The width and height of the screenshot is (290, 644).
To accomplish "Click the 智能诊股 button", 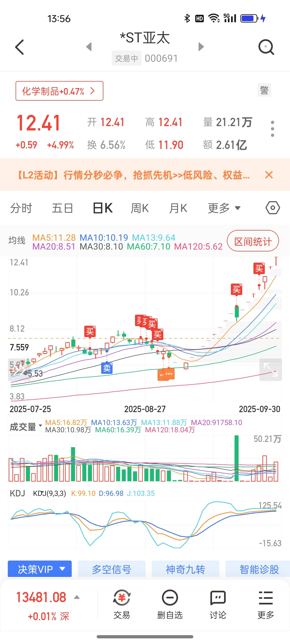I will point(258,569).
